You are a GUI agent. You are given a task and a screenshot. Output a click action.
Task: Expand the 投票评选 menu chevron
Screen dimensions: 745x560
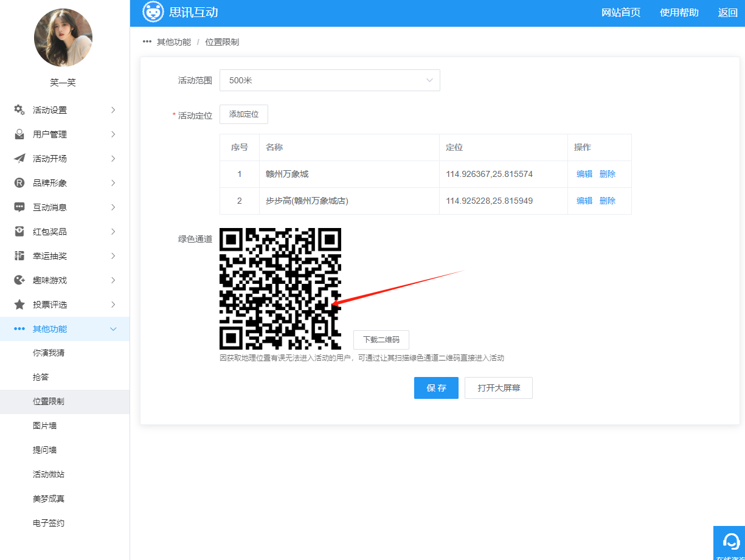(x=113, y=305)
